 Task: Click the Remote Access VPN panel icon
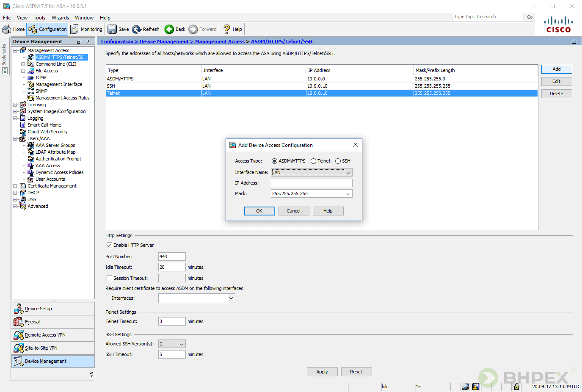coord(18,335)
